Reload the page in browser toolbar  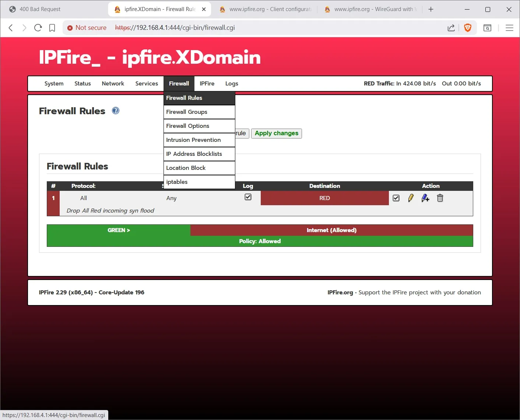[38, 28]
